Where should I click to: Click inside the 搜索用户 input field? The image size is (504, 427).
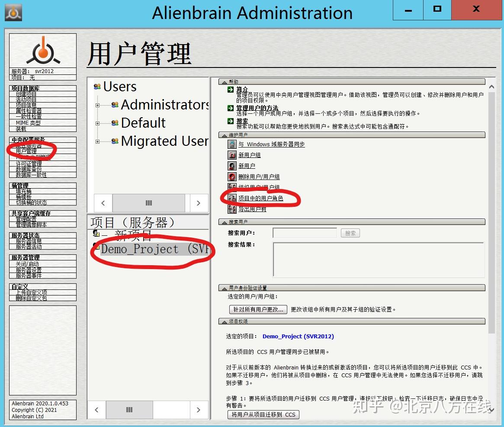point(304,233)
